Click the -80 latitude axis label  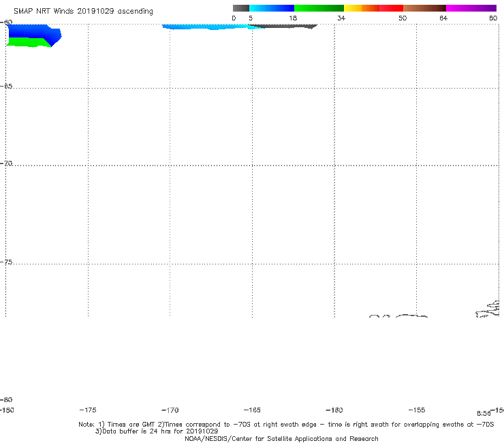pyautogui.click(x=6, y=400)
